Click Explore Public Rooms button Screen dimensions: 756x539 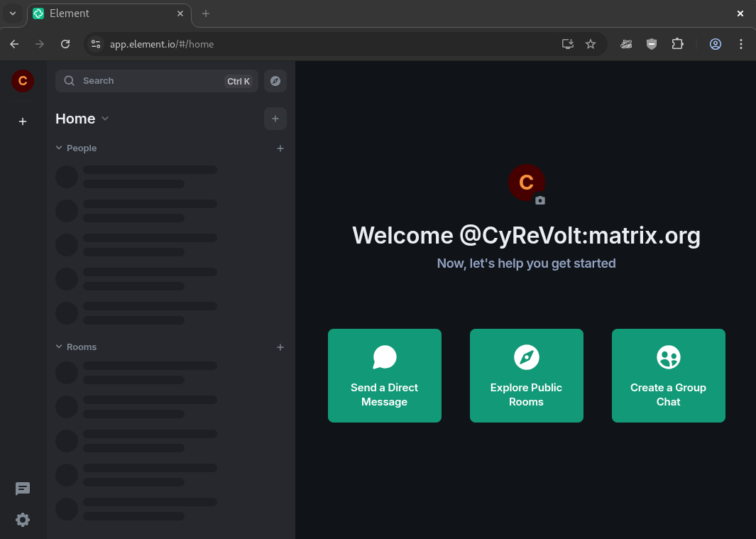click(x=527, y=376)
